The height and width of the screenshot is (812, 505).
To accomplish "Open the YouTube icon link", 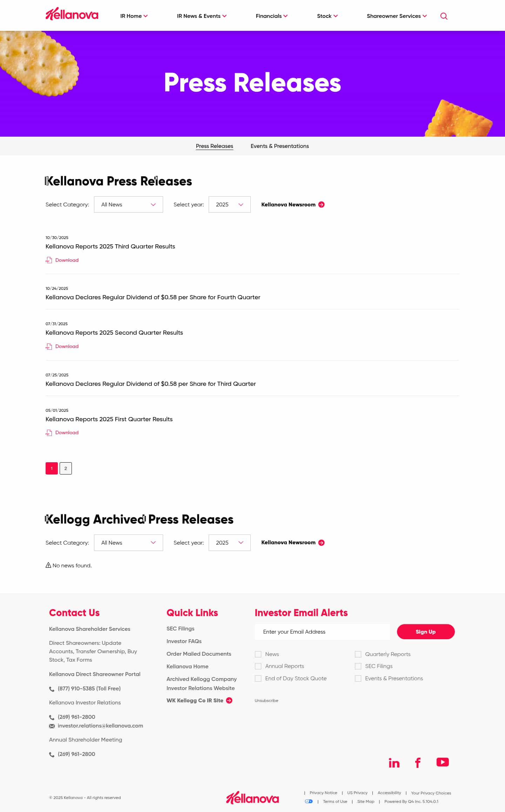I will click(442, 762).
